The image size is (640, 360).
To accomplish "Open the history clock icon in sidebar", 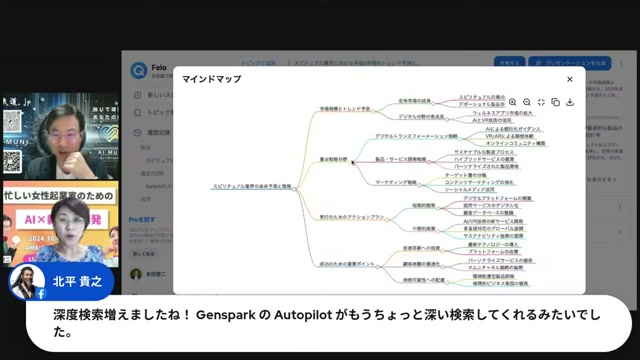I will coord(138,132).
